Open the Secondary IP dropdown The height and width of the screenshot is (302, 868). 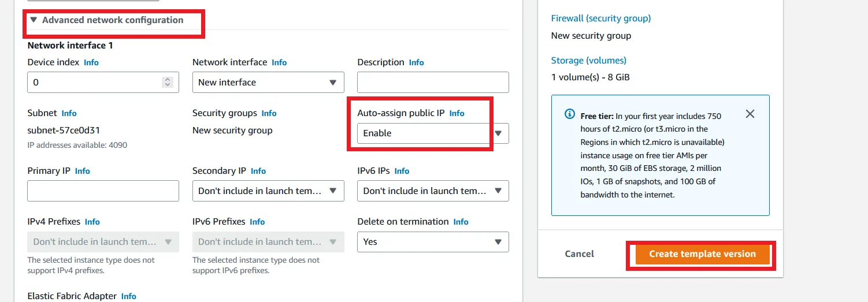click(268, 191)
